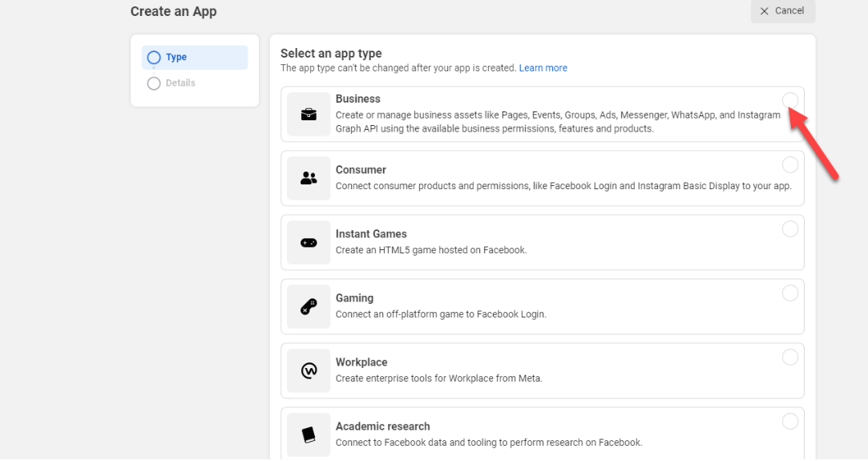Select the Academic research radio button
This screenshot has width=868, height=461.
coord(790,421)
